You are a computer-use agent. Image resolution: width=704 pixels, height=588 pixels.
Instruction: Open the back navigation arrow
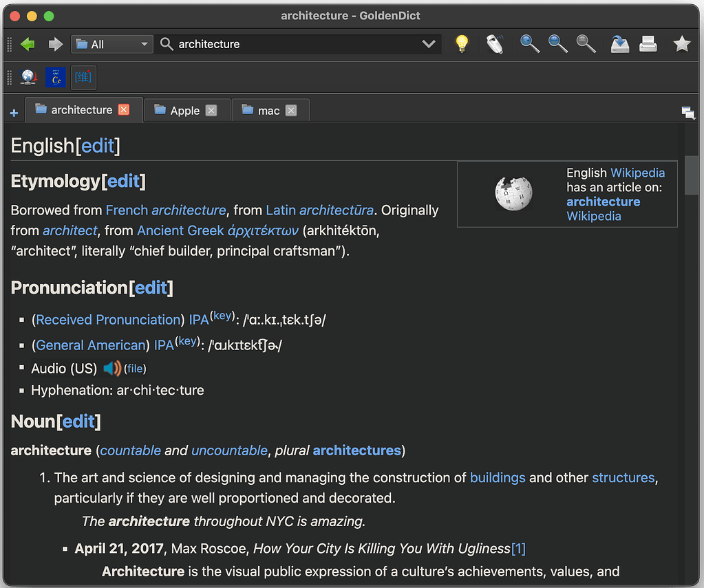(28, 43)
